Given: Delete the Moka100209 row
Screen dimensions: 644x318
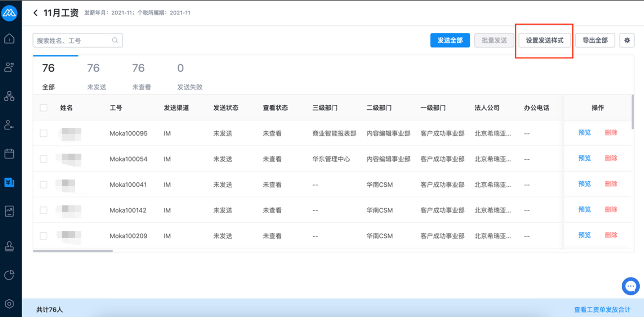Looking at the screenshot, I should [611, 235].
